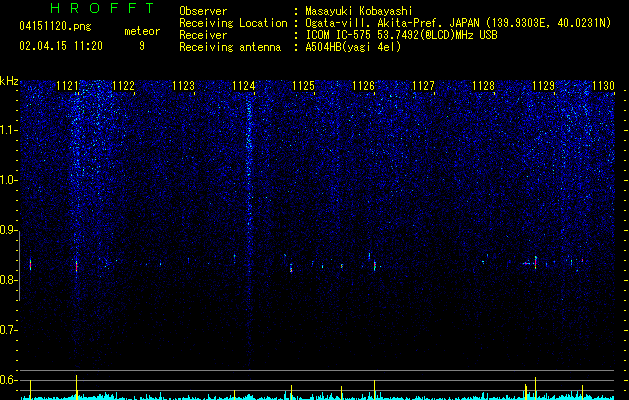Image resolution: width=629 pixels, height=400 pixels.
Task: Click the observer name Masayuki Kobayashi
Action: click(359, 11)
